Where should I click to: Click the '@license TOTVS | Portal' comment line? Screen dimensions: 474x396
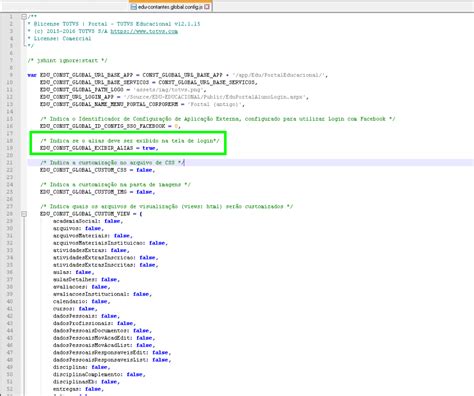[x=114, y=24]
